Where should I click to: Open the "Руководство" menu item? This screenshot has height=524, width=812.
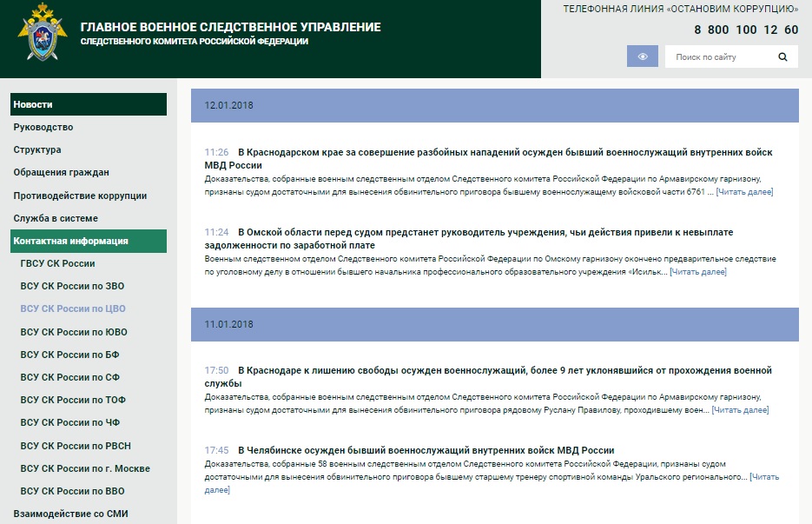[43, 127]
